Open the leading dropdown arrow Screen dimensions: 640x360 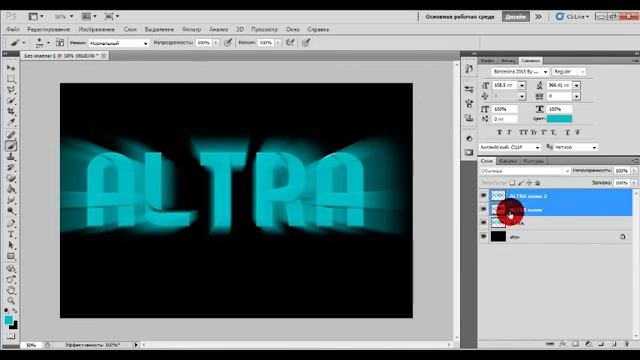click(576, 85)
